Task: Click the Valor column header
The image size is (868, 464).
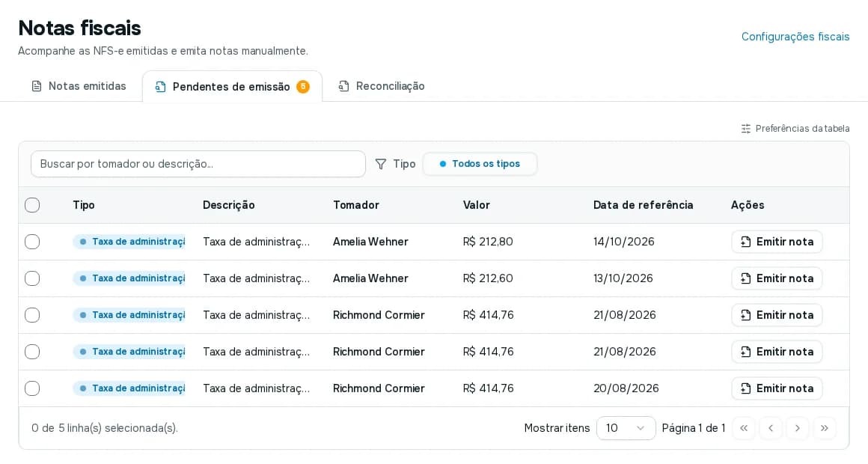Action: (476, 205)
